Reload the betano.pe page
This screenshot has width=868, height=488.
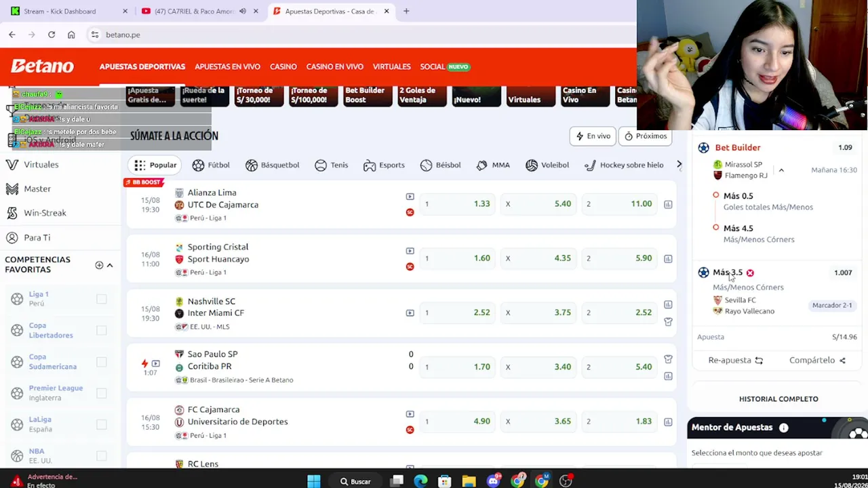pos(52,35)
